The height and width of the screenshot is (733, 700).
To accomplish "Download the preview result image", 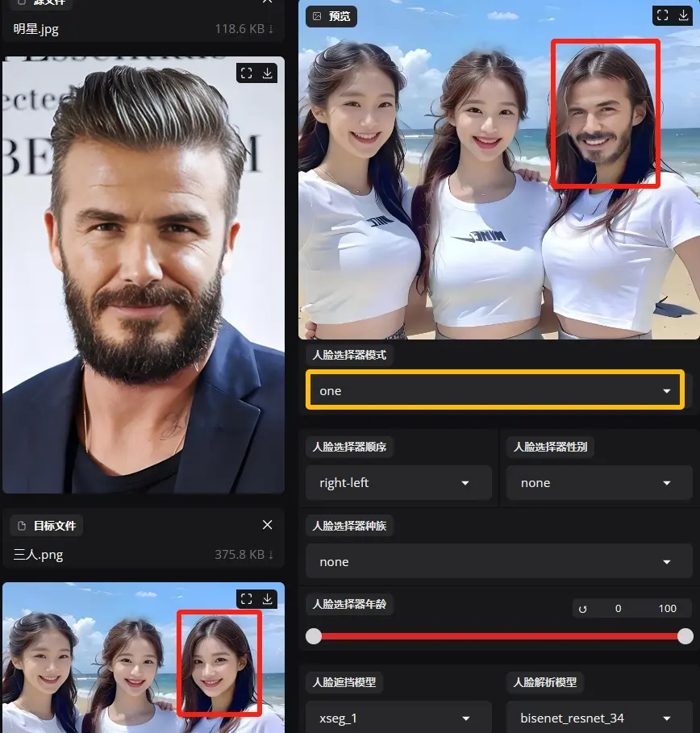I will [x=683, y=15].
